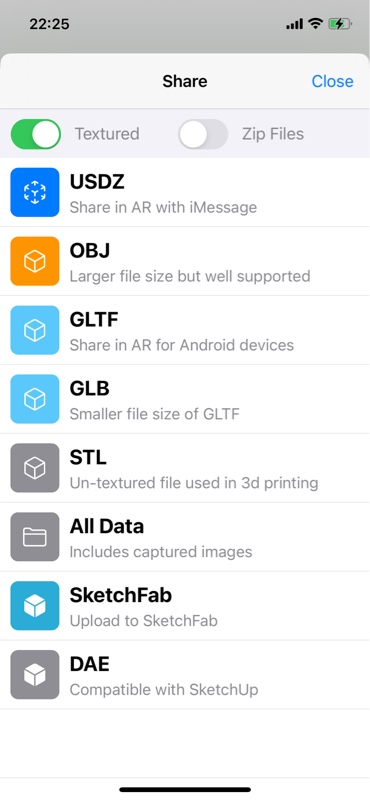Disable the Textured toggle switch
Screen dimensions: 370x800
point(36,134)
